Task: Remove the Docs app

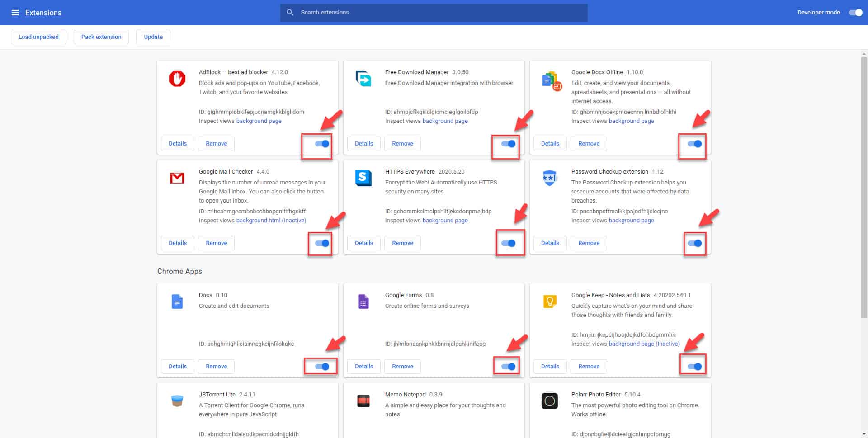Action: click(x=217, y=367)
